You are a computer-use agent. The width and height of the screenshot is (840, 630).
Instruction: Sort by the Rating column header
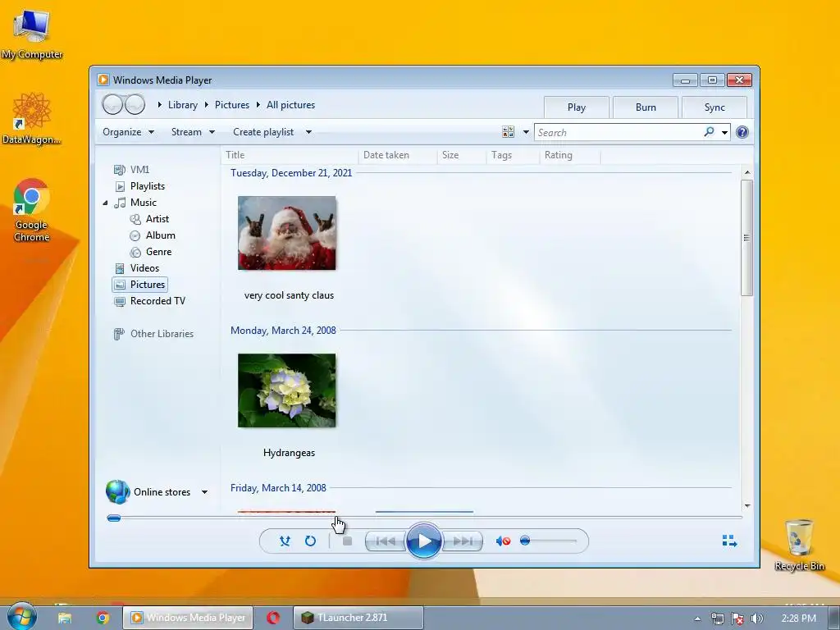tap(570, 155)
